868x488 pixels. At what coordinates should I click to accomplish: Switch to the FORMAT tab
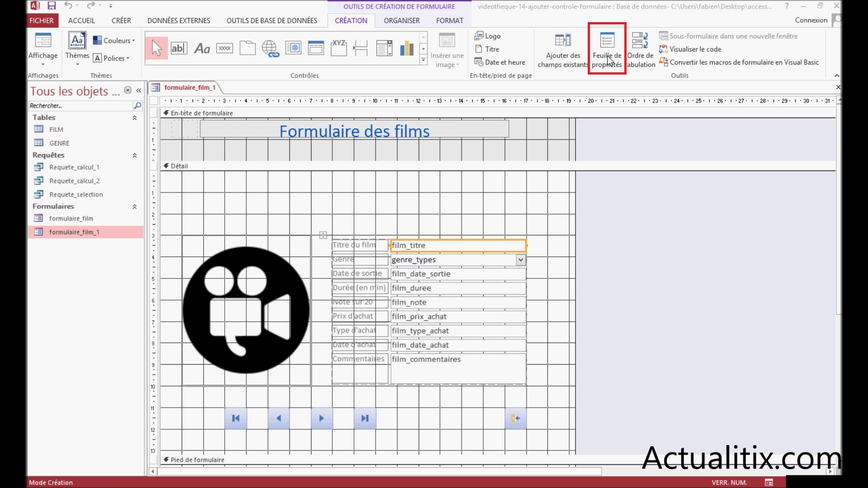[x=450, y=20]
